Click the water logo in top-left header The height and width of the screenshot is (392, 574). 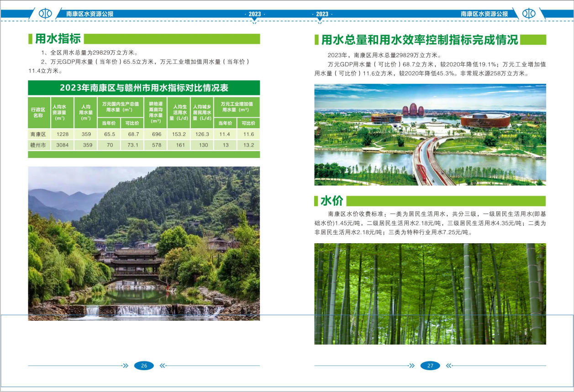click(45, 14)
